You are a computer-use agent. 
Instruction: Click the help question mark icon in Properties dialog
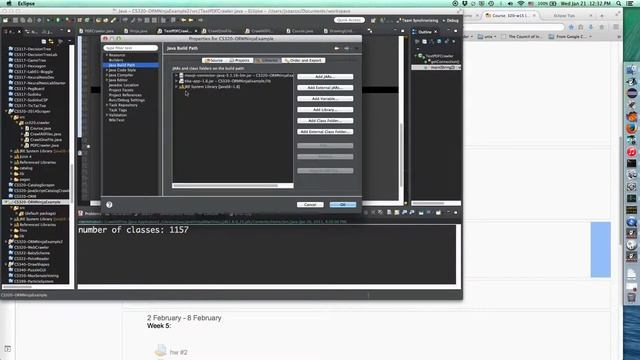[109, 204]
